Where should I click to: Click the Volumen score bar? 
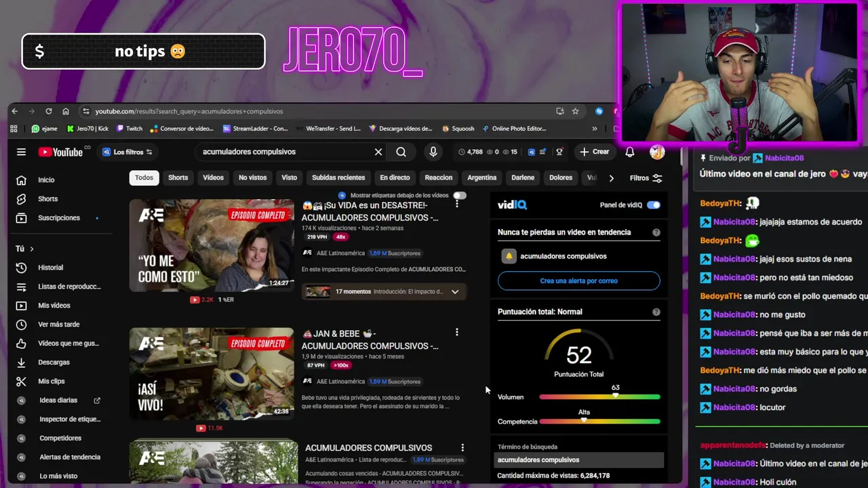[599, 396]
